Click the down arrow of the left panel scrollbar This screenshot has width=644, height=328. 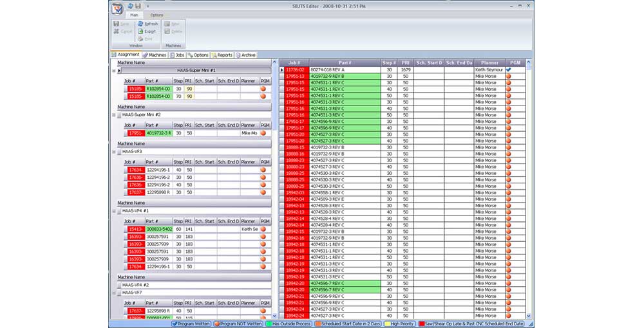(x=275, y=316)
